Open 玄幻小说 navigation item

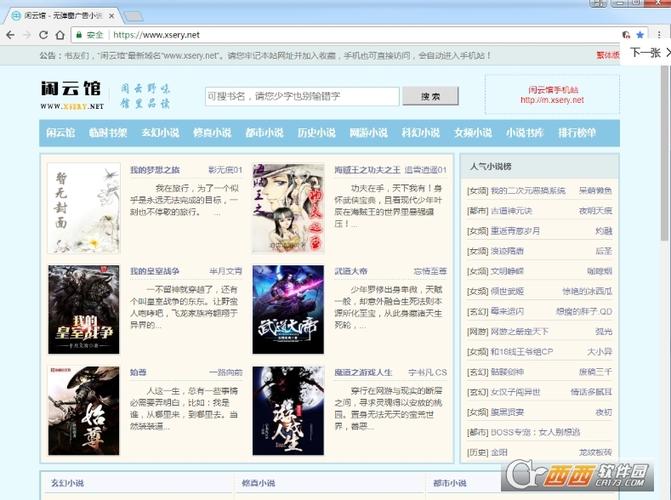(x=160, y=133)
